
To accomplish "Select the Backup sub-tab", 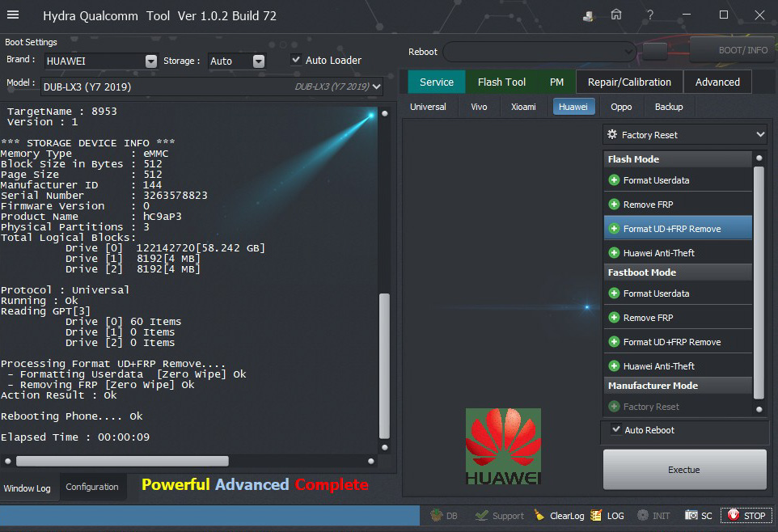I will click(x=669, y=107).
